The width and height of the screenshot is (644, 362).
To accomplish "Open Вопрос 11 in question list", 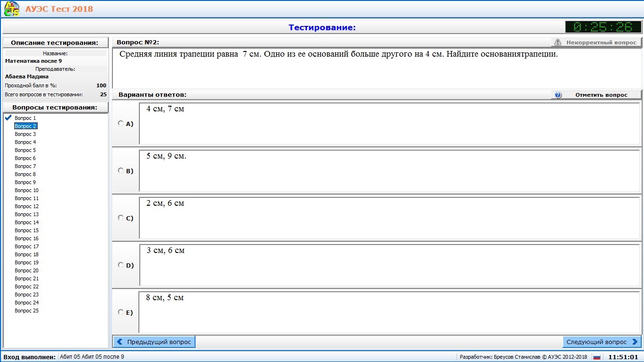I will coord(26,198).
